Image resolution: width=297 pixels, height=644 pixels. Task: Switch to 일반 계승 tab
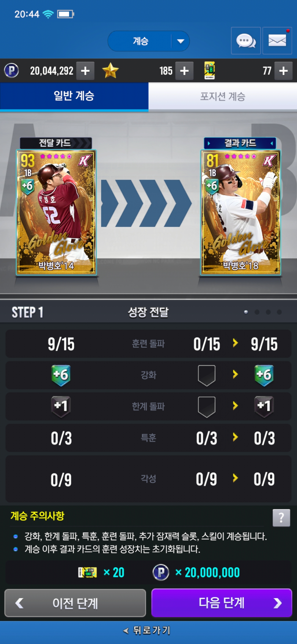point(74,96)
